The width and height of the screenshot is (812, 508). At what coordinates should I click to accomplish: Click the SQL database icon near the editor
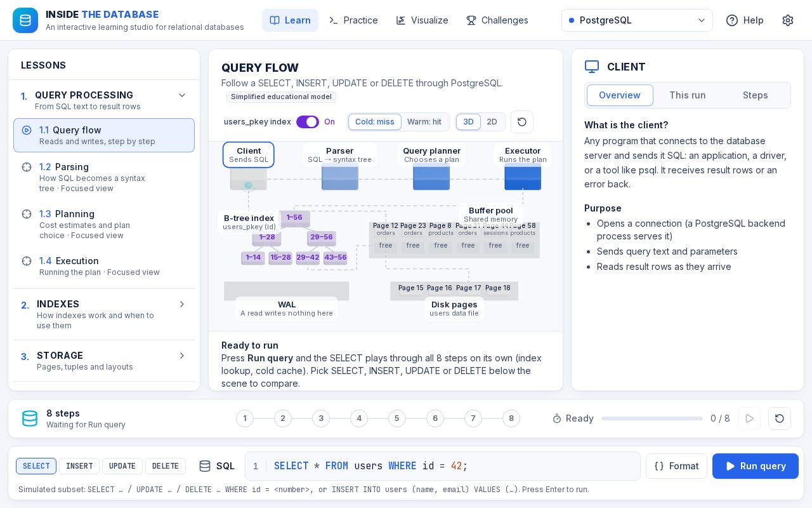[205, 466]
